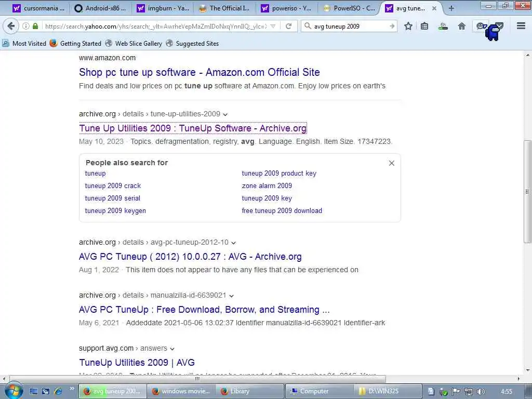Screen dimensions: 532x399
Task: Go to the home page icon
Action: 461,26
